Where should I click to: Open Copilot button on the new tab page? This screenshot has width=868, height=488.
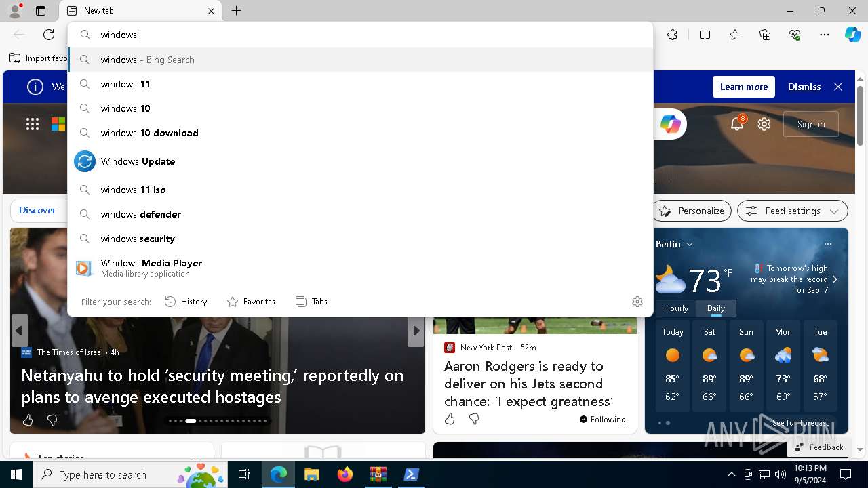[x=670, y=124]
